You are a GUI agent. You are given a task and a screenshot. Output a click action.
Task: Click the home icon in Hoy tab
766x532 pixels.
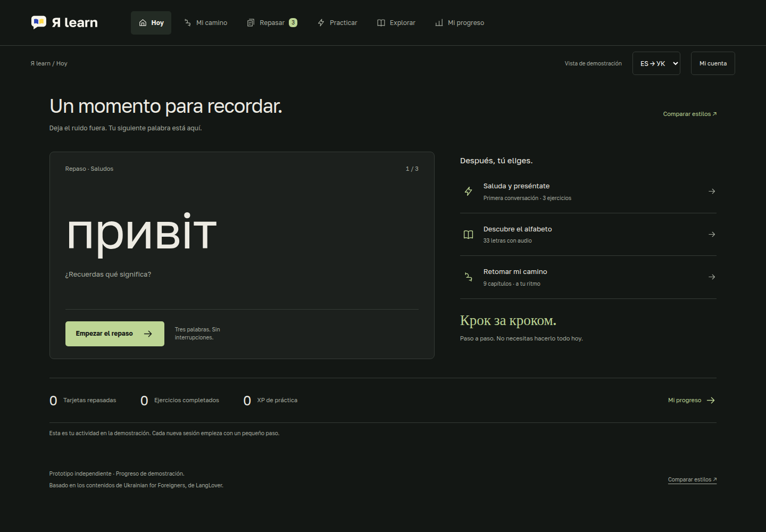(143, 23)
